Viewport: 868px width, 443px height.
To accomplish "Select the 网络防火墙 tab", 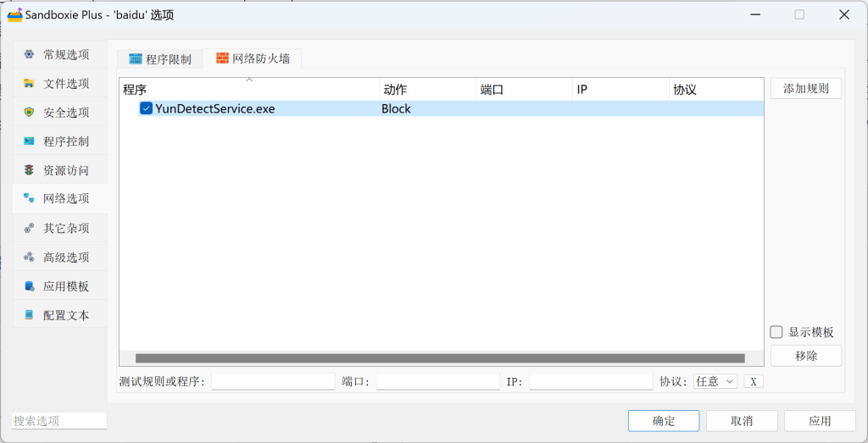I will pyautogui.click(x=253, y=58).
